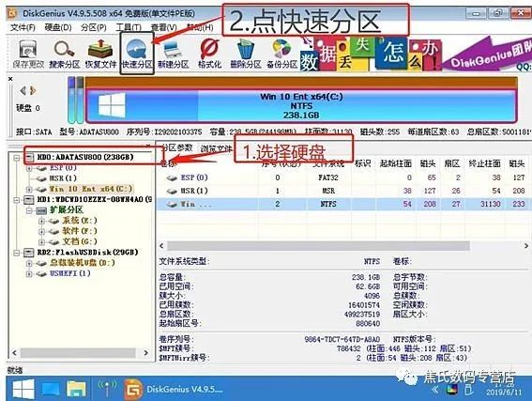Select 软件(F:) partition in tree
This screenshot has width=532, height=401.
[x=80, y=231]
